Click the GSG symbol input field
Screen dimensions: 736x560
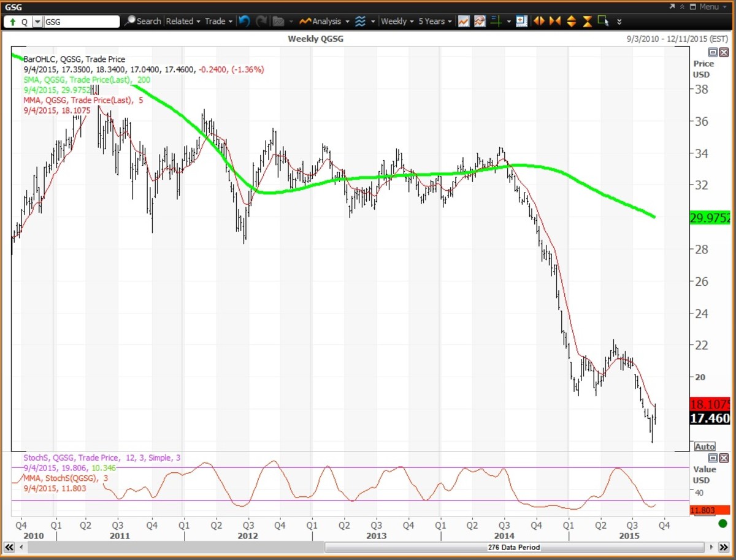81,21
